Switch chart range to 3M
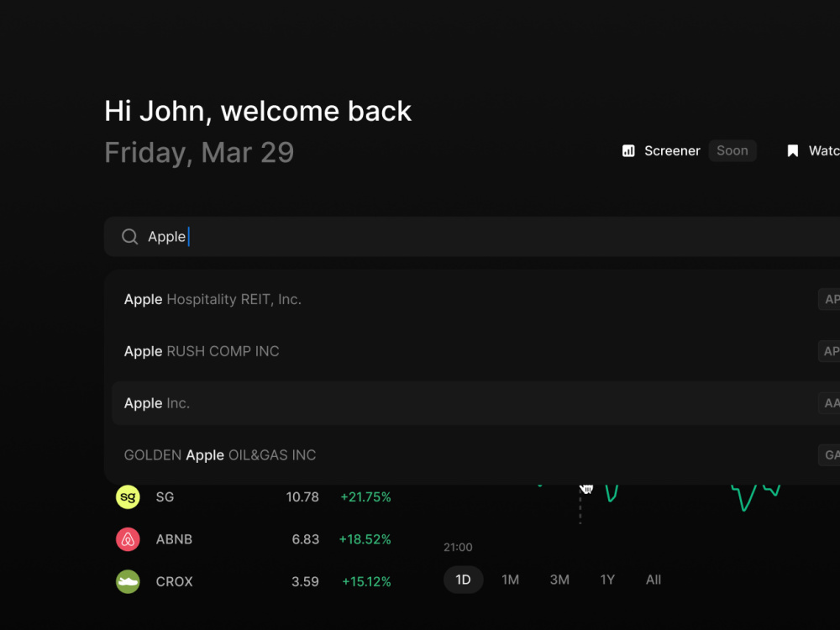Image resolution: width=840 pixels, height=630 pixels. pos(559,580)
